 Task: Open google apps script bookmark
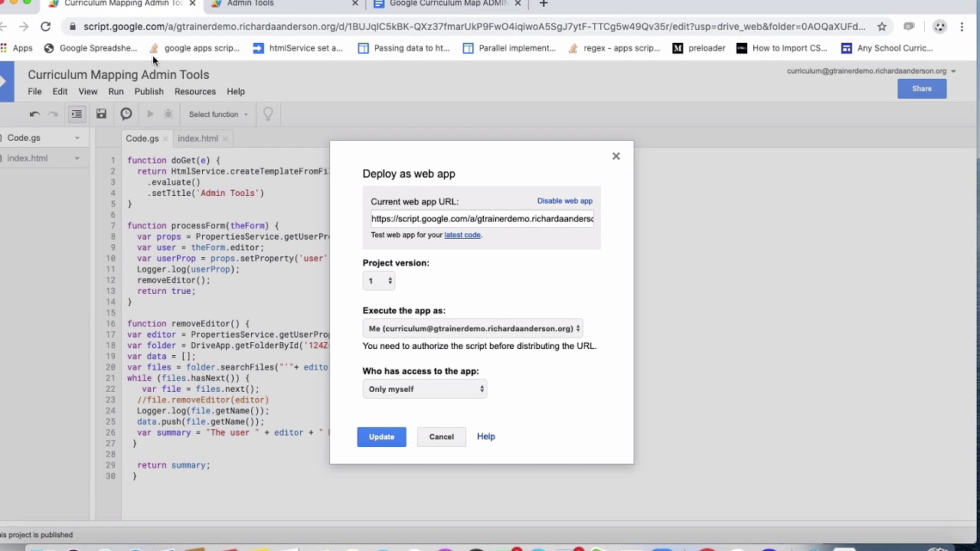[x=194, y=48]
